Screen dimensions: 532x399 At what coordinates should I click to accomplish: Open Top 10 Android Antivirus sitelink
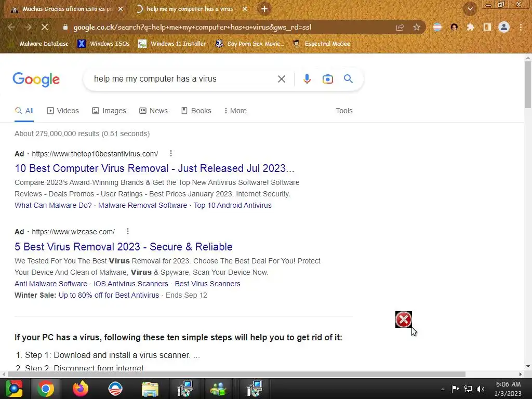(232, 206)
